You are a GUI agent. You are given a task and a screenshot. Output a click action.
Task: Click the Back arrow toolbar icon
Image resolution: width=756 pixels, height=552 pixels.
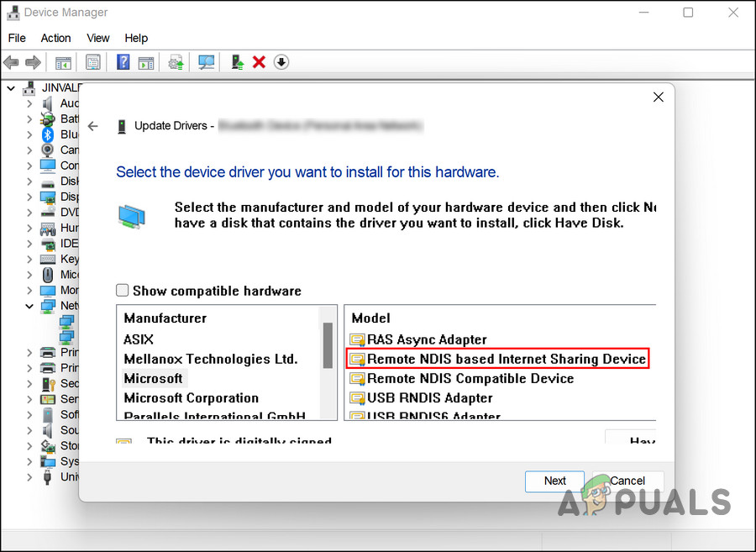pos(11,62)
